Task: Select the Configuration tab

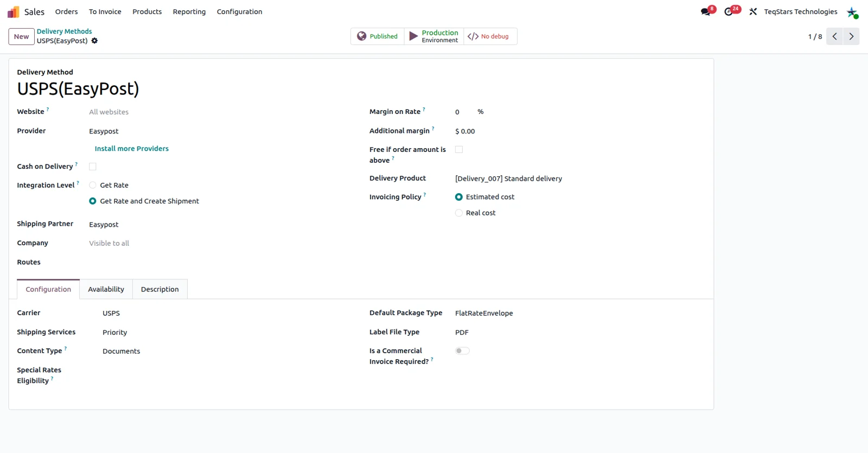Action: pyautogui.click(x=48, y=289)
